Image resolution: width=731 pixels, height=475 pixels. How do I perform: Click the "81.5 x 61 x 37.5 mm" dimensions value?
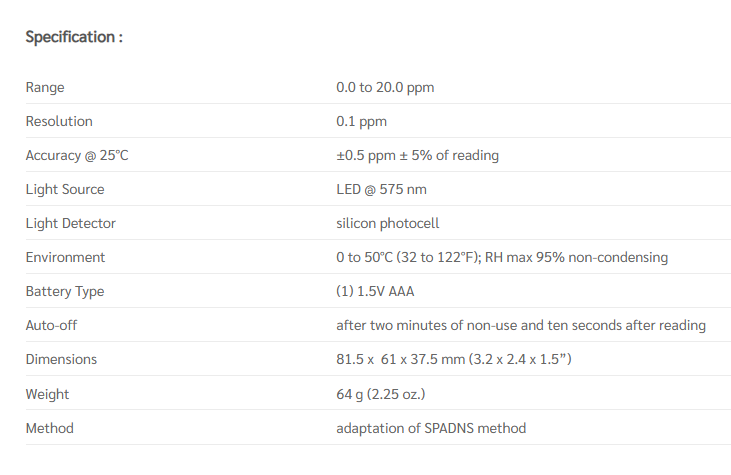click(408, 360)
